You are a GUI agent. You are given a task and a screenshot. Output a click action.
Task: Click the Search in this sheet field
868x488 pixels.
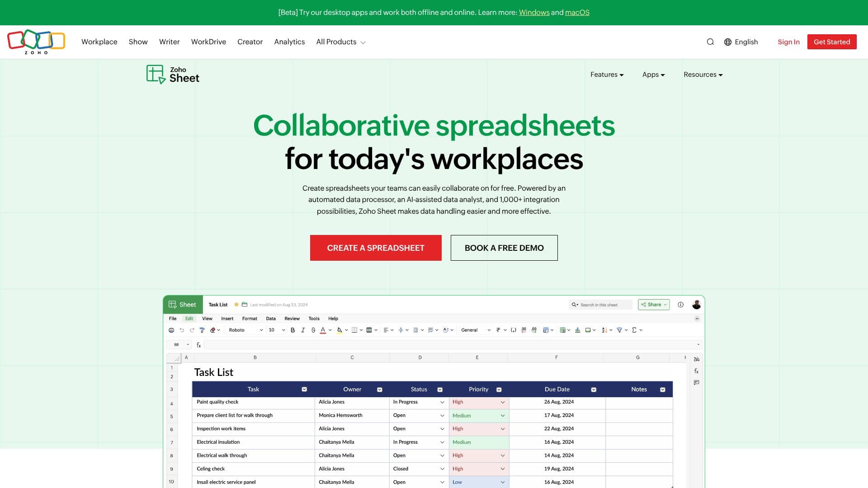(600, 305)
